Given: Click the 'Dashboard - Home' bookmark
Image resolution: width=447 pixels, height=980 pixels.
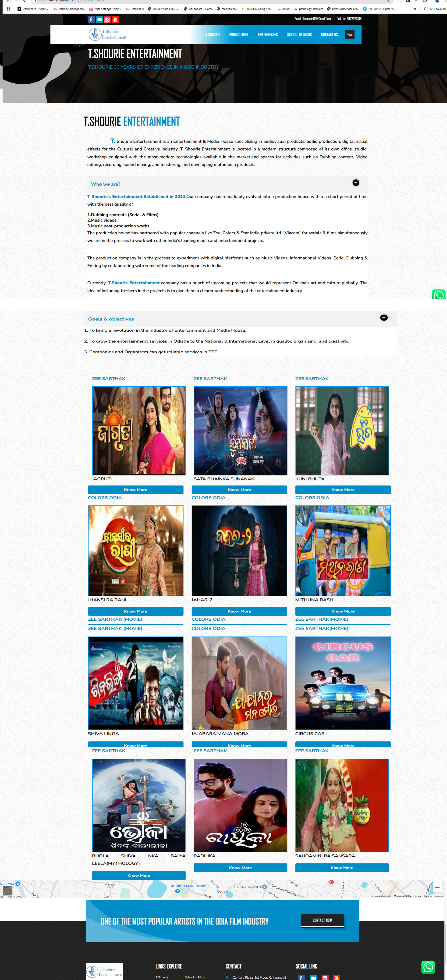Looking at the screenshot, I should [199, 9].
